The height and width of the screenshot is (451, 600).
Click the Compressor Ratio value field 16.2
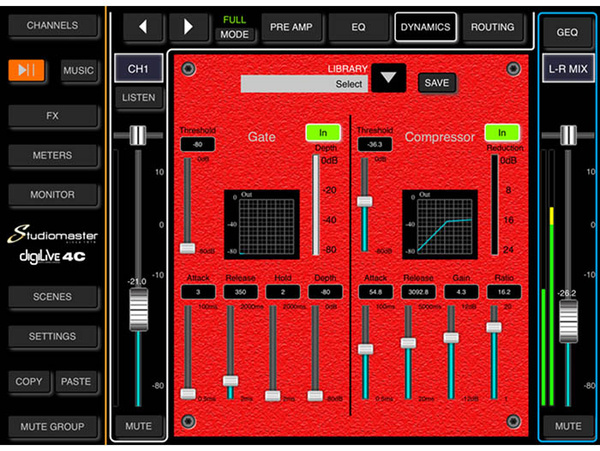point(504,292)
